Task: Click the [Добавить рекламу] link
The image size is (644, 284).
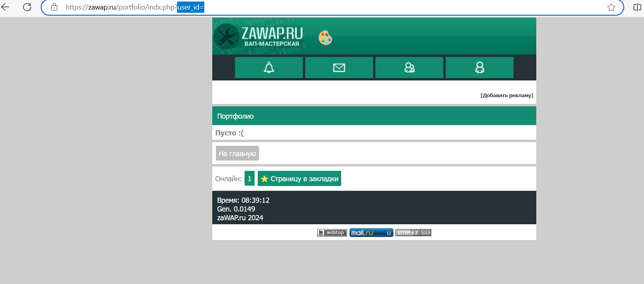Action: coord(507,96)
